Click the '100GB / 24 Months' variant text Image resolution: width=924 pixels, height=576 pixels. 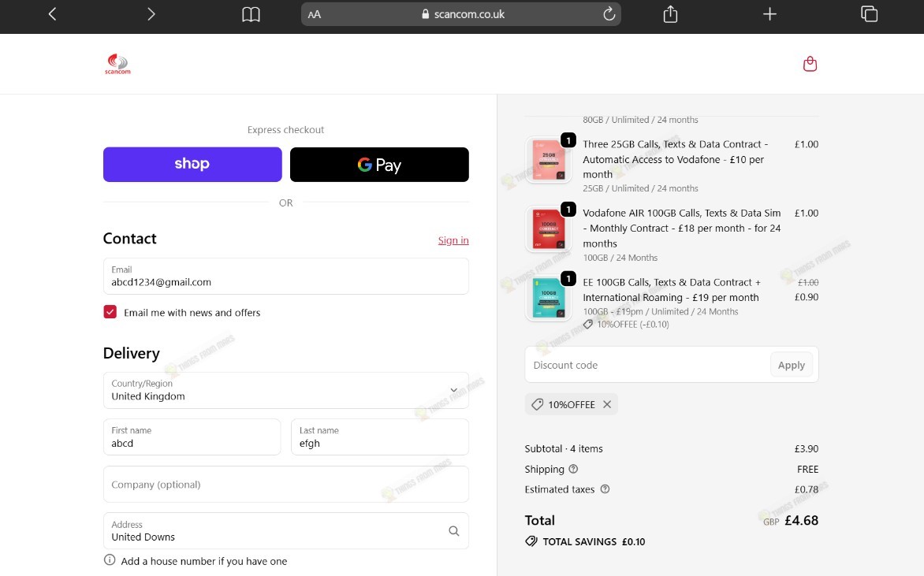[x=620, y=258]
